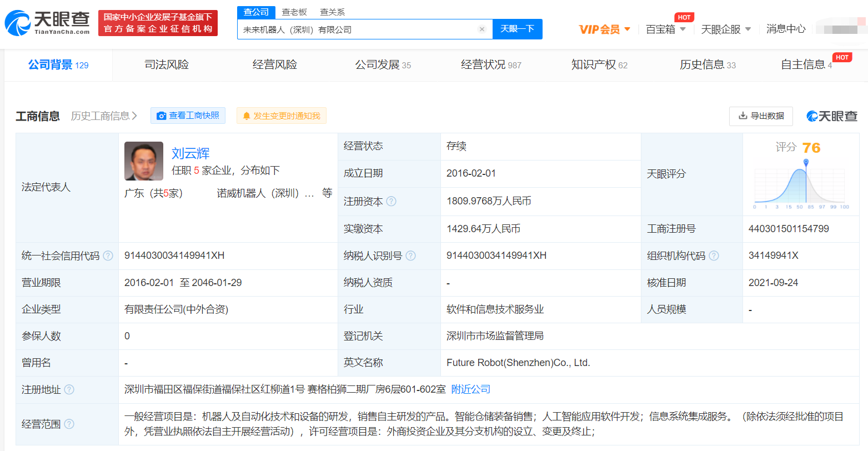Click the 天眼一下 search button
This screenshot has height=451, width=868.
[x=518, y=29]
